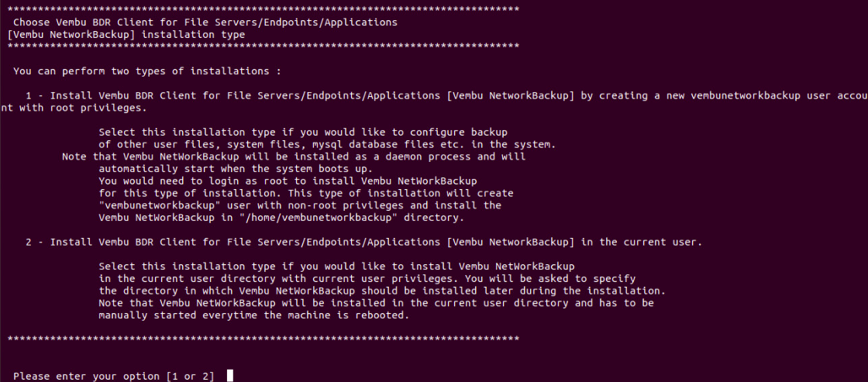Click the "manually started everytime the machine is rebooted" line
This screenshot has width=868, height=382.
pyautogui.click(x=254, y=315)
